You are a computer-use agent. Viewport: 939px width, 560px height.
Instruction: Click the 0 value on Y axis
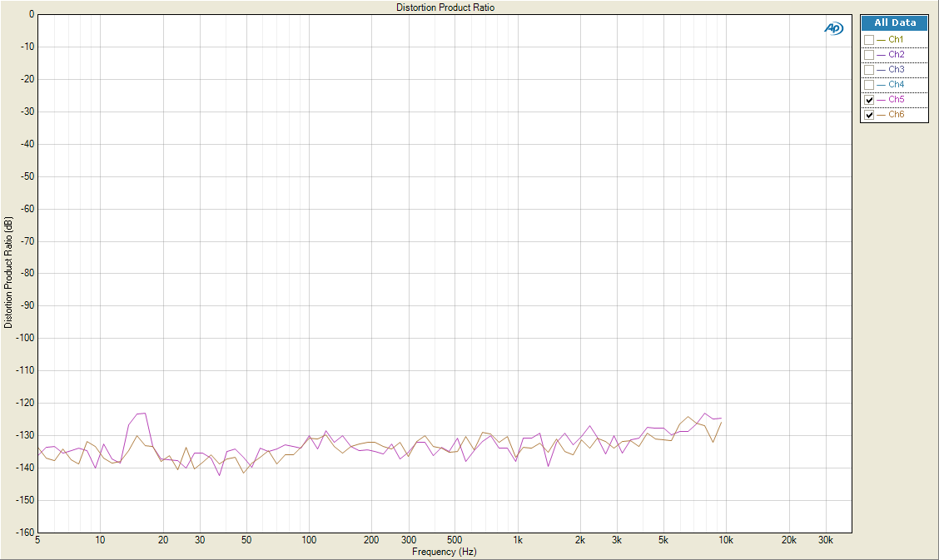[x=32, y=14]
